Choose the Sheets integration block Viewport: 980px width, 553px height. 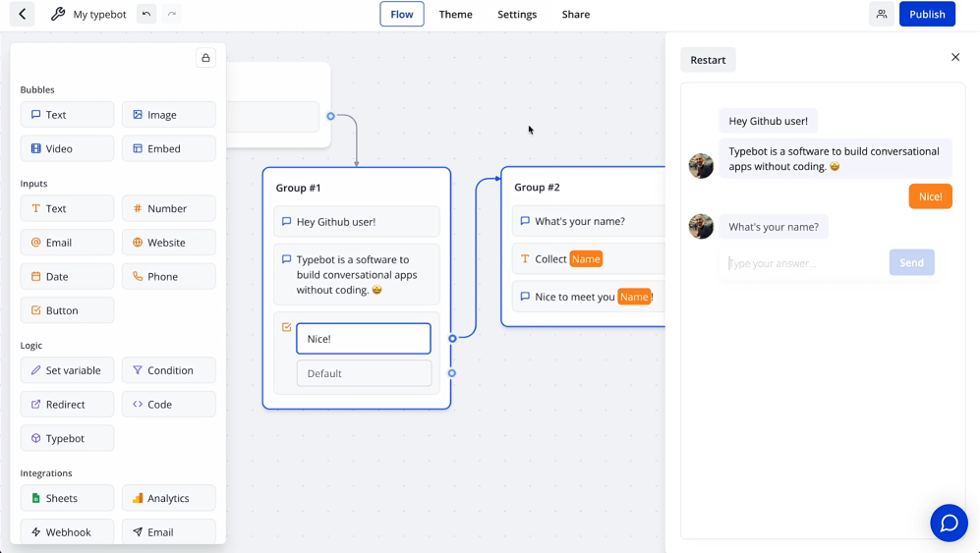pyautogui.click(x=67, y=498)
